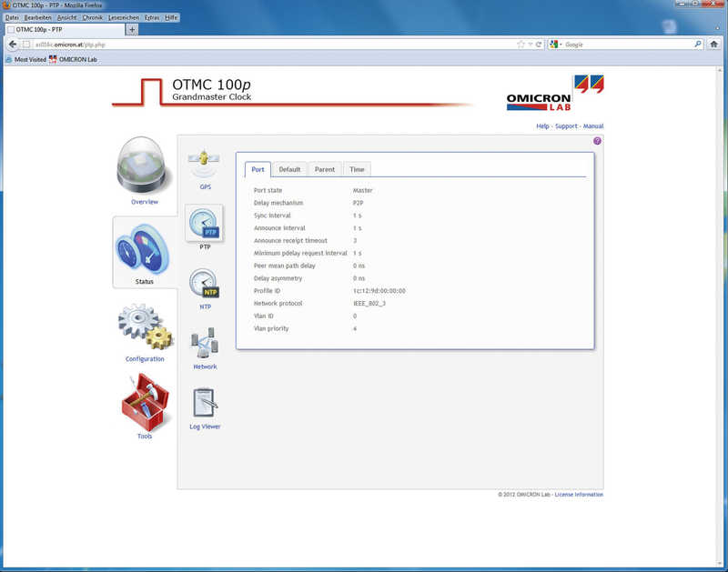The height and width of the screenshot is (572, 728).
Task: Select the PTP clock icon
Action: tap(204, 223)
